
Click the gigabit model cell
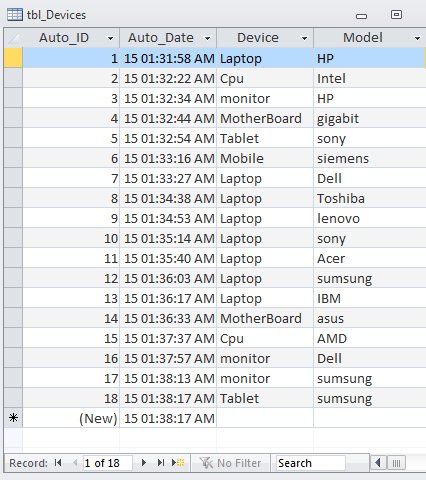pyautogui.click(x=370, y=118)
